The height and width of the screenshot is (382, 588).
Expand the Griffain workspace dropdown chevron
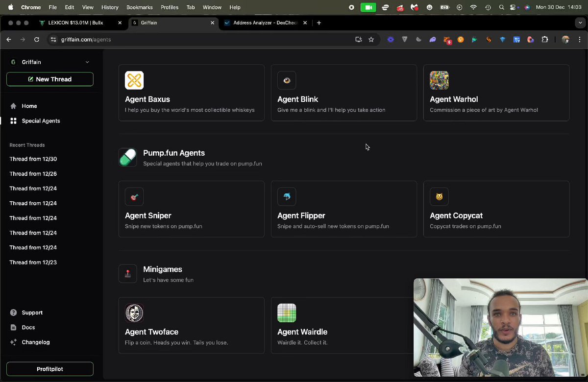(x=87, y=62)
